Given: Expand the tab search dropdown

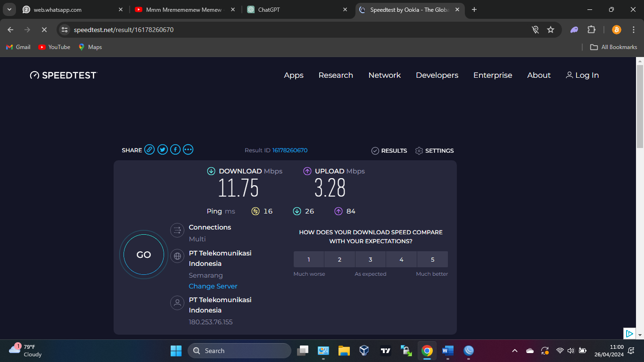Looking at the screenshot, I should [9, 9].
